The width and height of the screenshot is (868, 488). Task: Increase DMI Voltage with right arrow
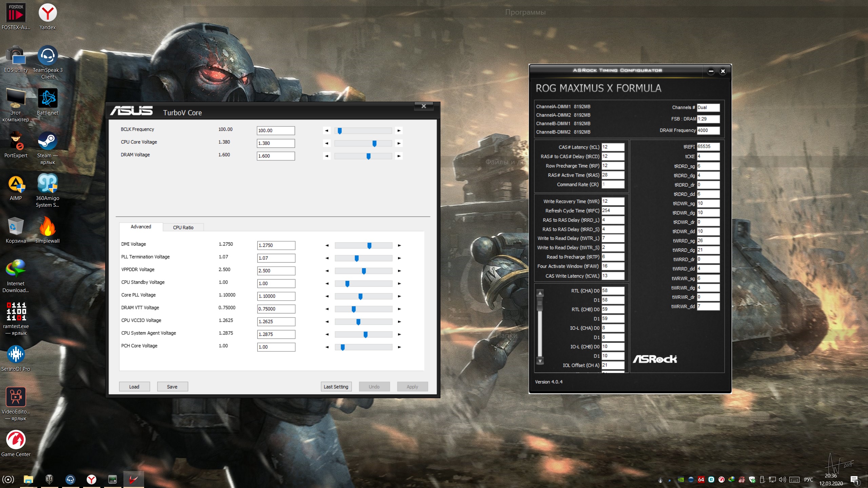[x=399, y=245]
